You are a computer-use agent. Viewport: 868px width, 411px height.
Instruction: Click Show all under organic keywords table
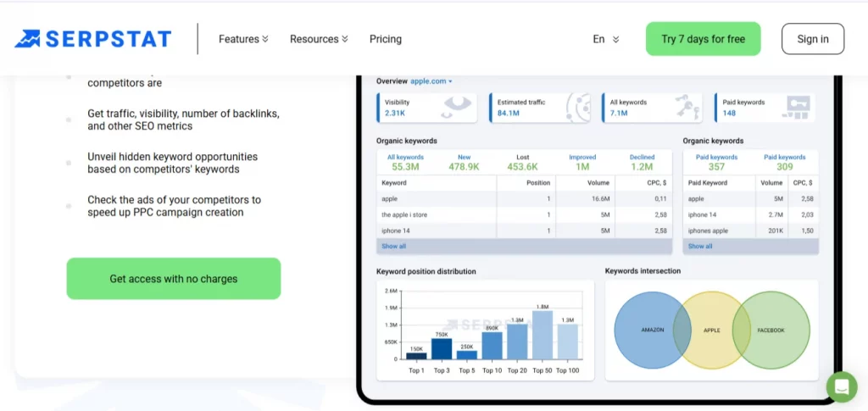(393, 247)
